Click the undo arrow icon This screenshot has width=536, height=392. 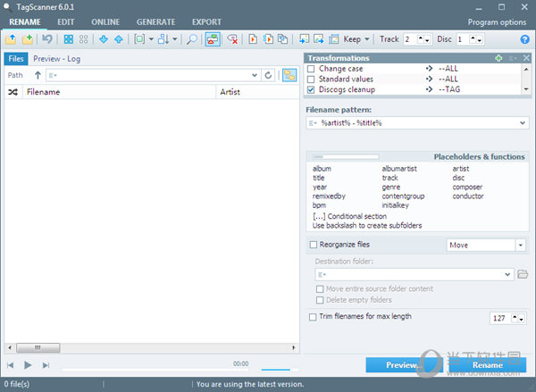pos(47,39)
